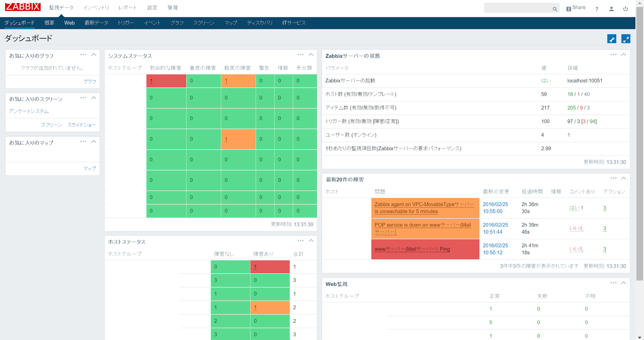The width and height of the screenshot is (644, 340).
Task: Switch to the ディスカバリ tab
Action: [260, 23]
